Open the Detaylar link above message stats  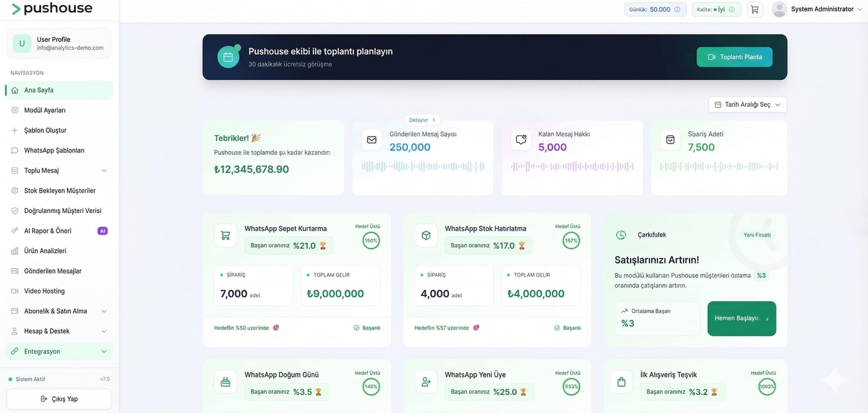click(x=422, y=120)
